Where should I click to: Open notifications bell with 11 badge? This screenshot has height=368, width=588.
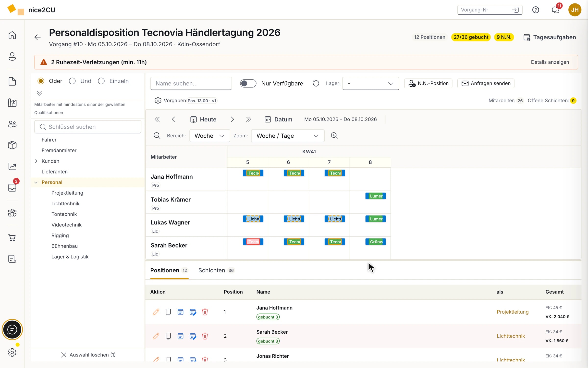click(555, 10)
